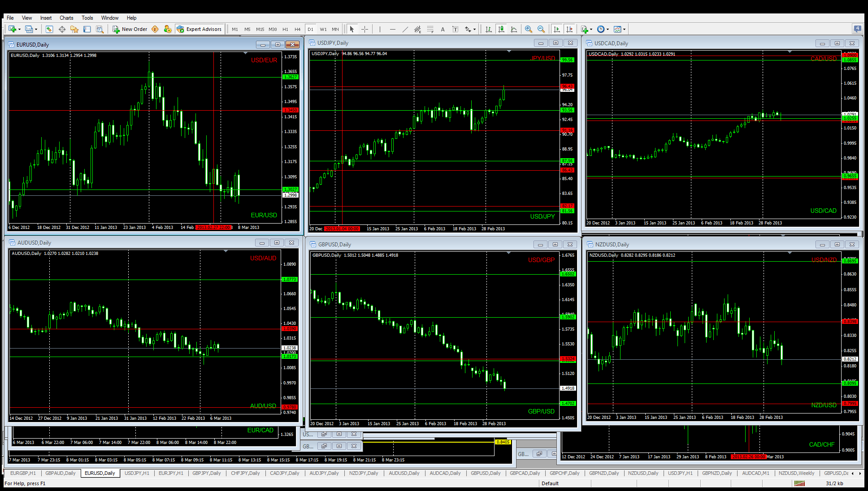Expand the Arrows objects dropdown

click(474, 30)
